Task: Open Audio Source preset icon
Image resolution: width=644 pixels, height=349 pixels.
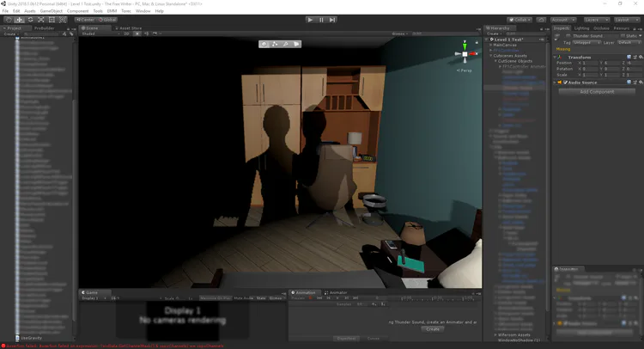Action: pos(635,83)
